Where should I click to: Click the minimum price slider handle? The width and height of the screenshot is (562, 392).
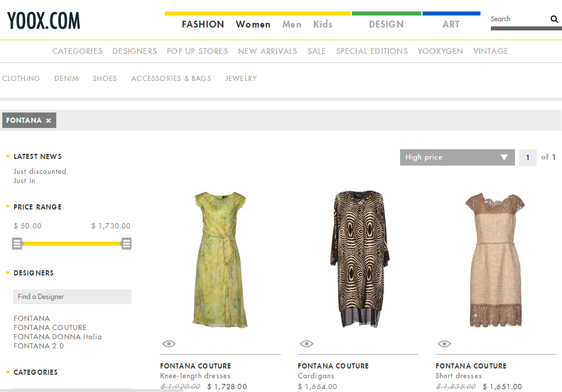pyautogui.click(x=17, y=244)
